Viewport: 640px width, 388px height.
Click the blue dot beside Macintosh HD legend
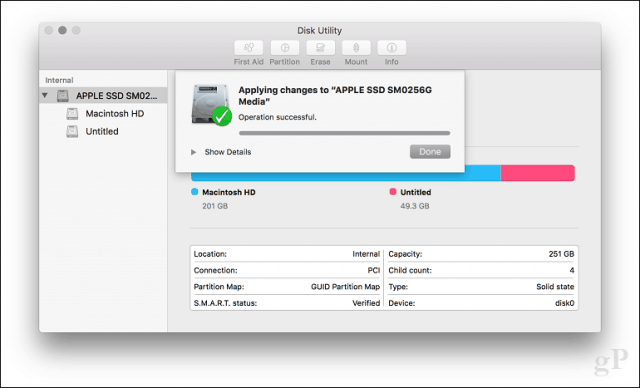point(195,192)
